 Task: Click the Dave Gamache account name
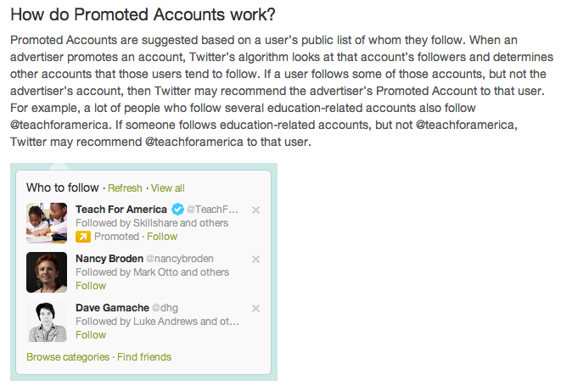[x=111, y=308]
